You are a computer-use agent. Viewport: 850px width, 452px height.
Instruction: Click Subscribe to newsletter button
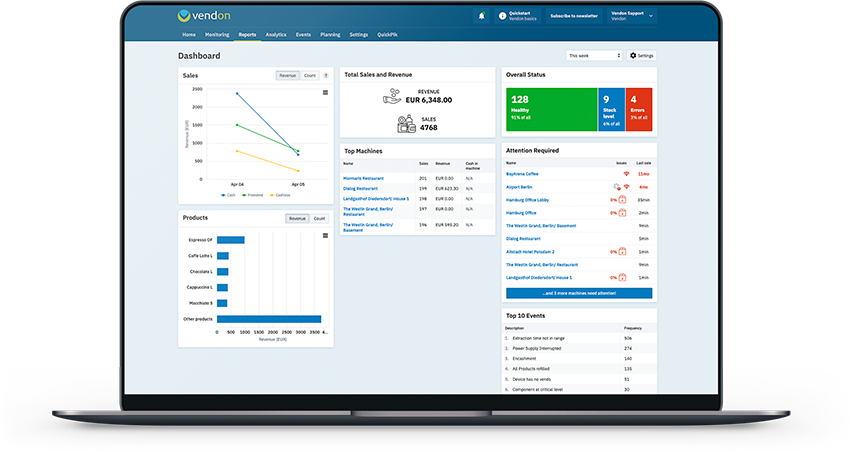[x=574, y=16]
